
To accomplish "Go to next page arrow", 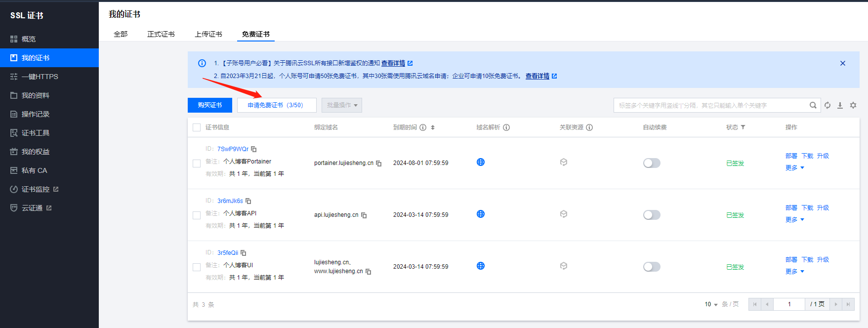I will (x=836, y=304).
